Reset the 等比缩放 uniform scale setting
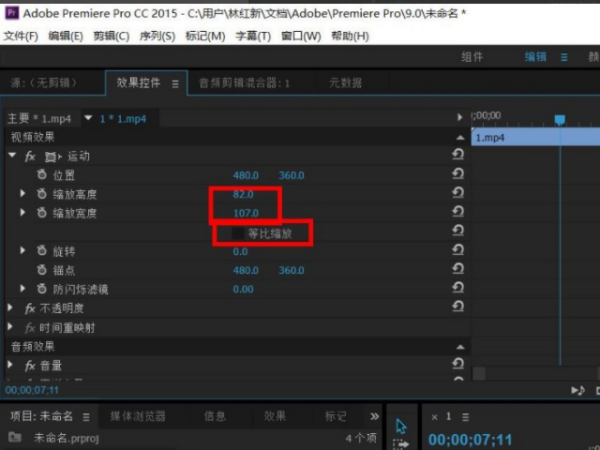 point(458,230)
